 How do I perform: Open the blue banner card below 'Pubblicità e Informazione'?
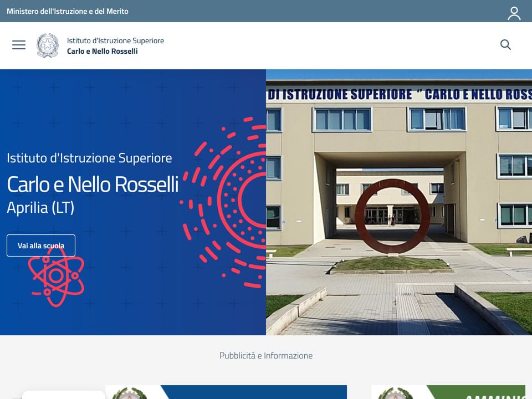[226, 392]
